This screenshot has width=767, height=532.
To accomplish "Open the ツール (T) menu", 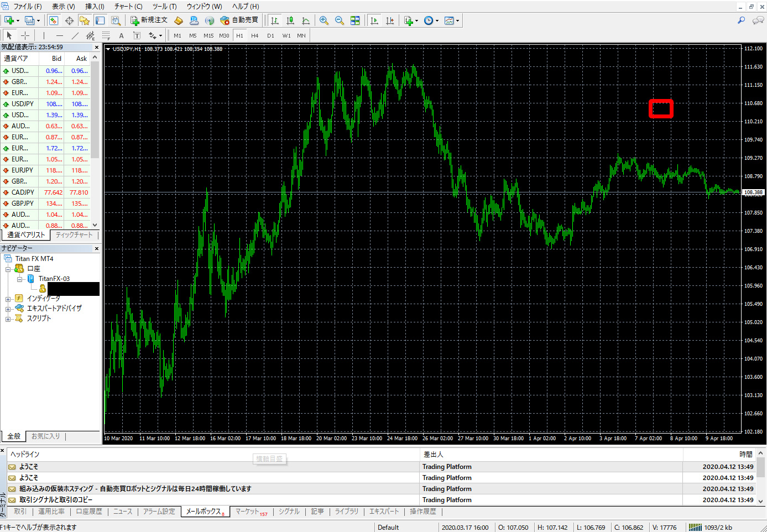I will pos(164,6).
